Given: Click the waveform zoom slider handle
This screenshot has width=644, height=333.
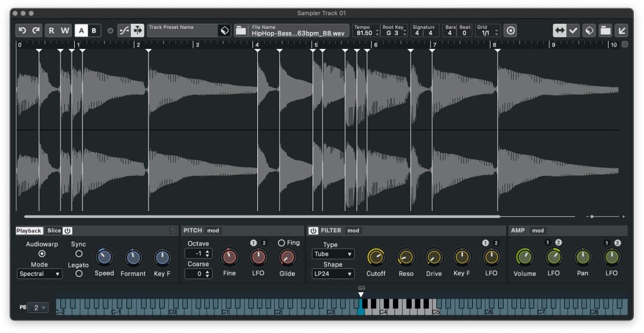Looking at the screenshot, I should (x=592, y=216).
